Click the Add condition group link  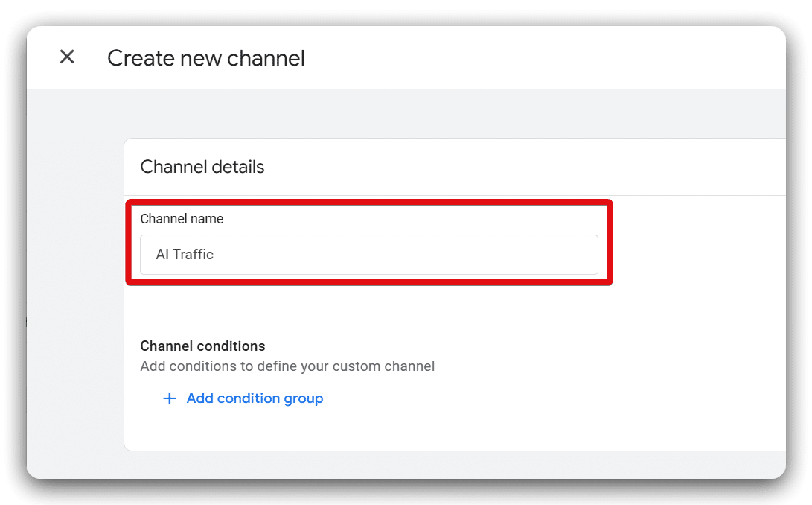pos(255,398)
